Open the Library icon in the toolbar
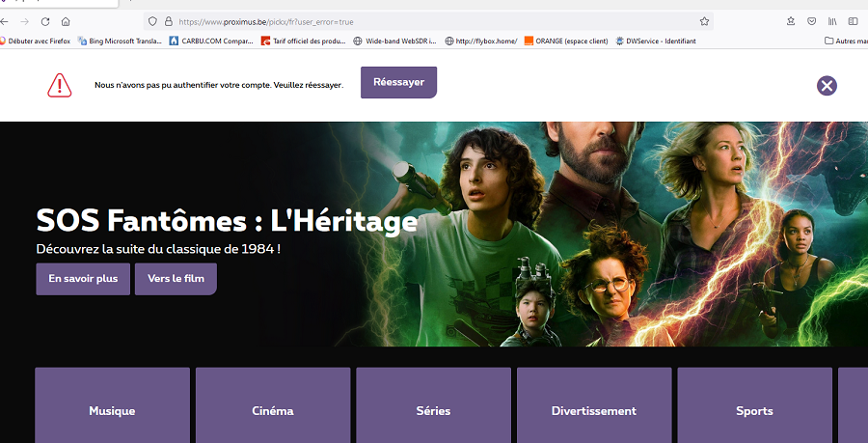Viewport: 868px width, 443px height. coord(832,21)
